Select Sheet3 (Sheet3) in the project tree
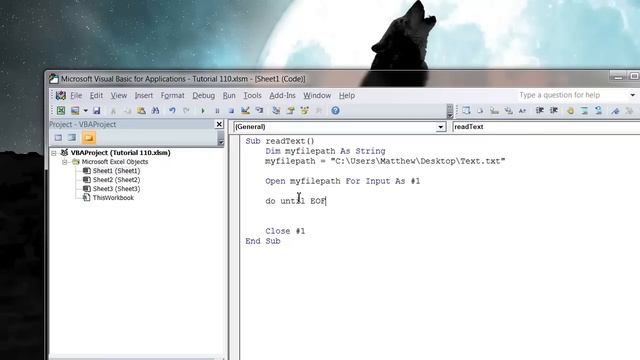Image resolution: width=640 pixels, height=360 pixels. click(x=116, y=189)
